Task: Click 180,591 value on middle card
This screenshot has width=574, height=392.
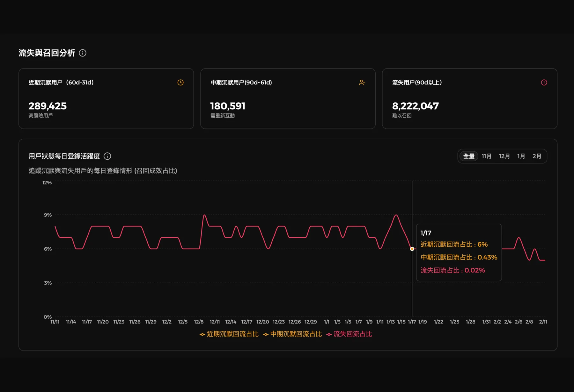Action: pos(228,106)
